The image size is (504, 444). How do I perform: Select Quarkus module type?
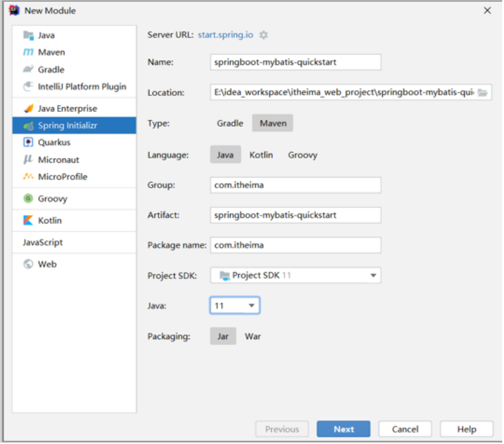(x=74, y=142)
